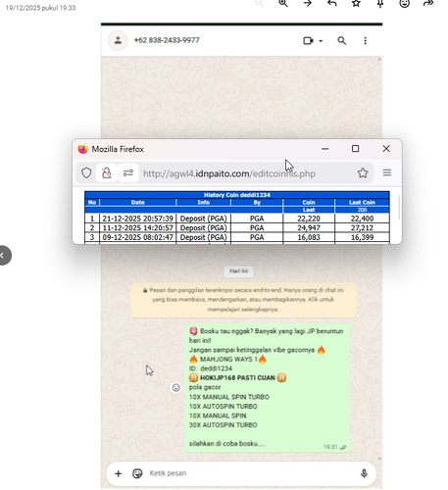Maximize the Mozilla Firefox window
This screenshot has width=448, height=490.
tap(355, 149)
